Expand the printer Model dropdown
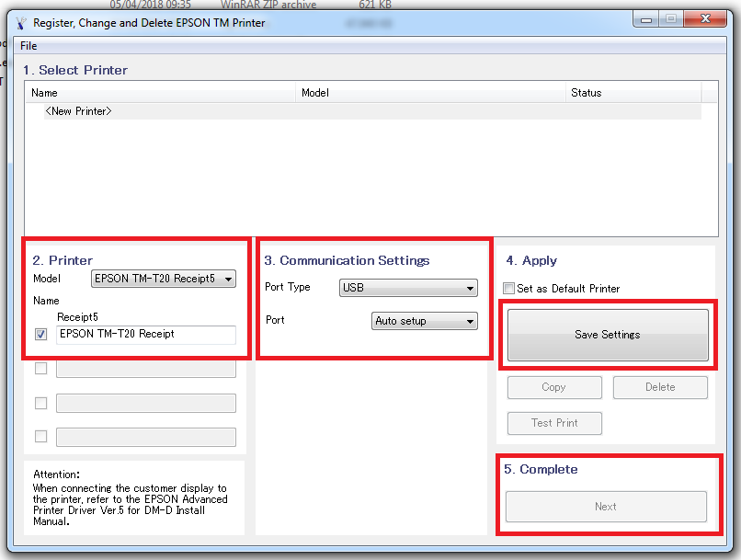The height and width of the screenshot is (560, 741). tap(164, 279)
